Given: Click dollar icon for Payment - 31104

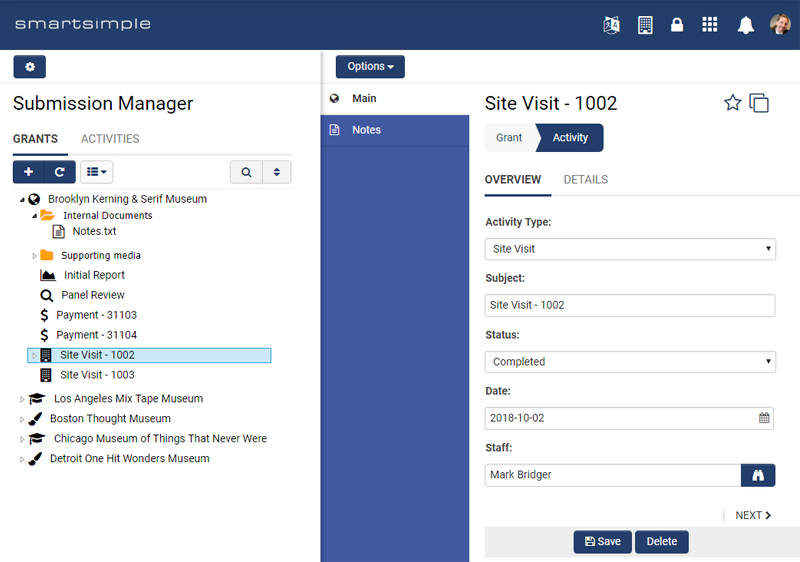Looking at the screenshot, I should point(44,335).
